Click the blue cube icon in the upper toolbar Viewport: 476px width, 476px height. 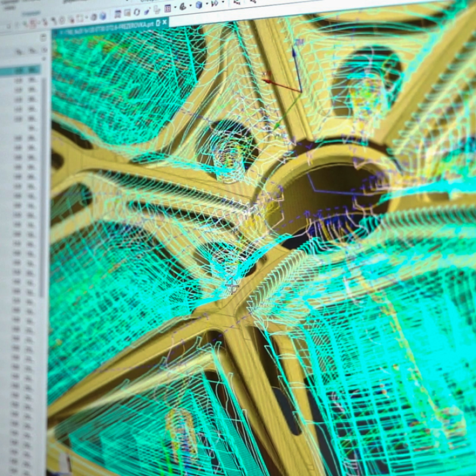pos(198,5)
